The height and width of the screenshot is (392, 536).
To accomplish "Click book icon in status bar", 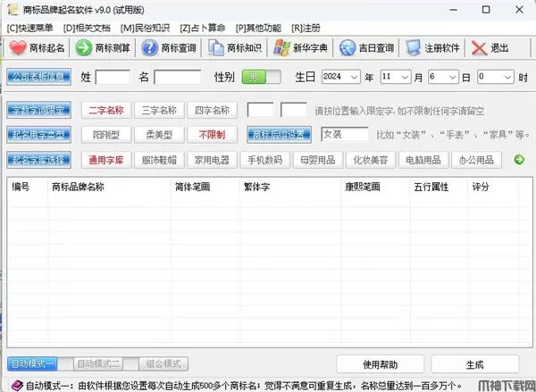I will (x=17, y=386).
